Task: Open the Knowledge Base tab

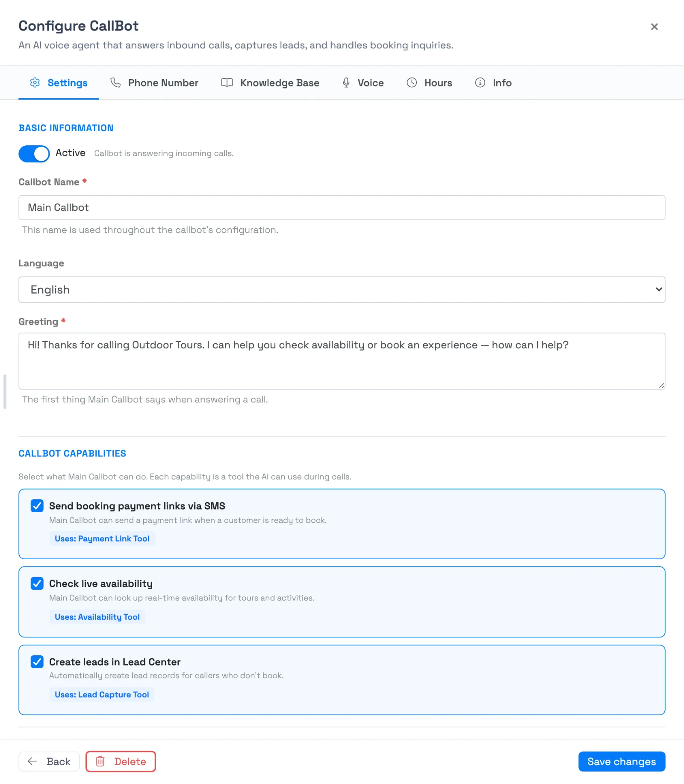Action: click(270, 83)
